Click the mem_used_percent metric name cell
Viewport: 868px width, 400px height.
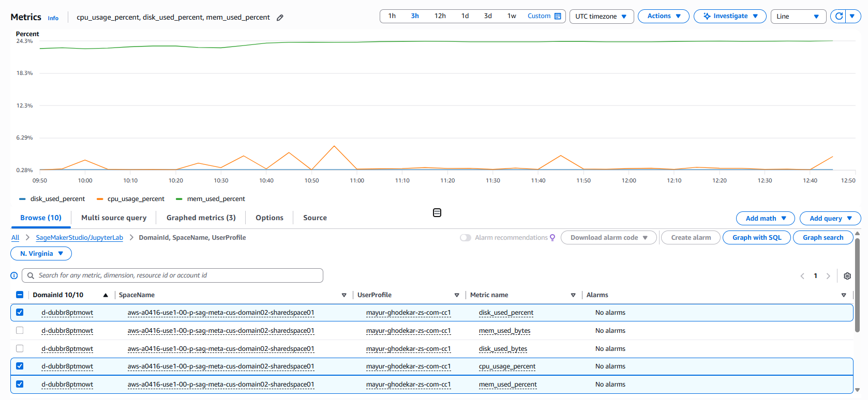click(508, 384)
